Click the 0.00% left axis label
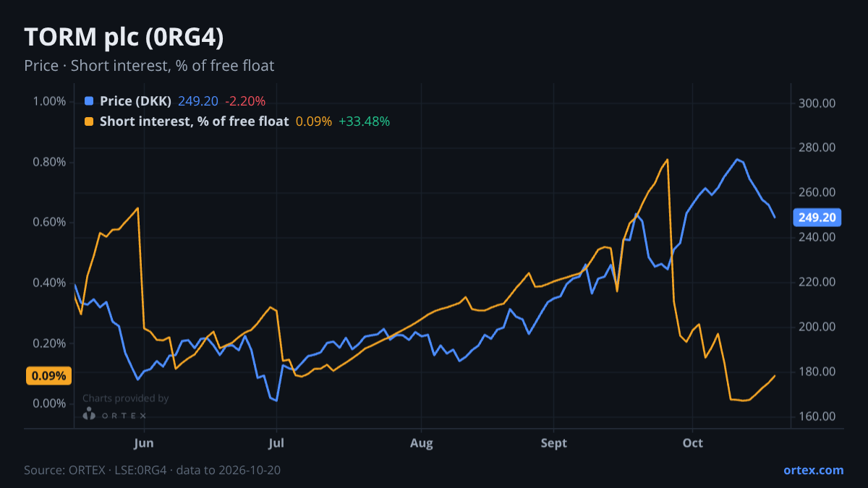 [x=49, y=403]
